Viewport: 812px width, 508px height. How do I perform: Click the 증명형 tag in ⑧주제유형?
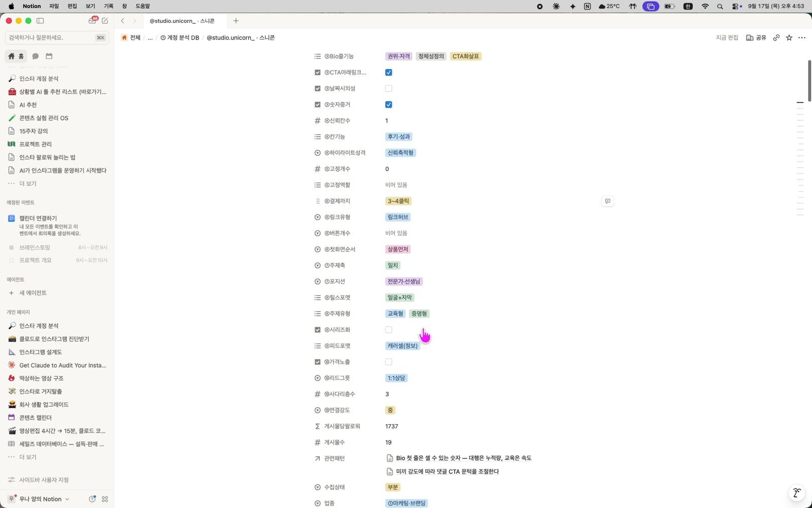click(419, 314)
